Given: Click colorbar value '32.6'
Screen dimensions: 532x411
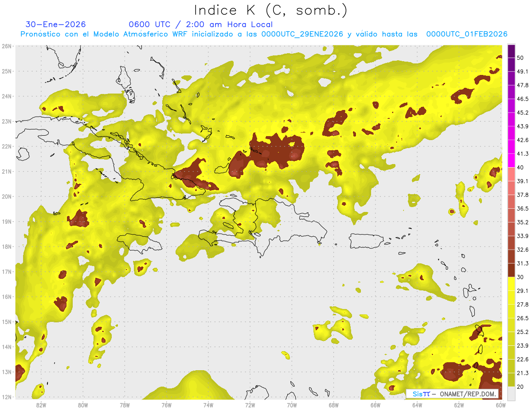Looking at the screenshot, I should point(523,250).
